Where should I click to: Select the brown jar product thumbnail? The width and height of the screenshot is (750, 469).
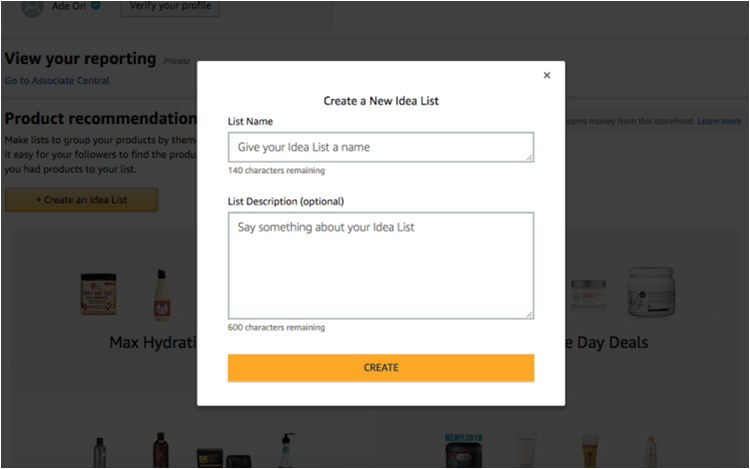click(x=100, y=295)
